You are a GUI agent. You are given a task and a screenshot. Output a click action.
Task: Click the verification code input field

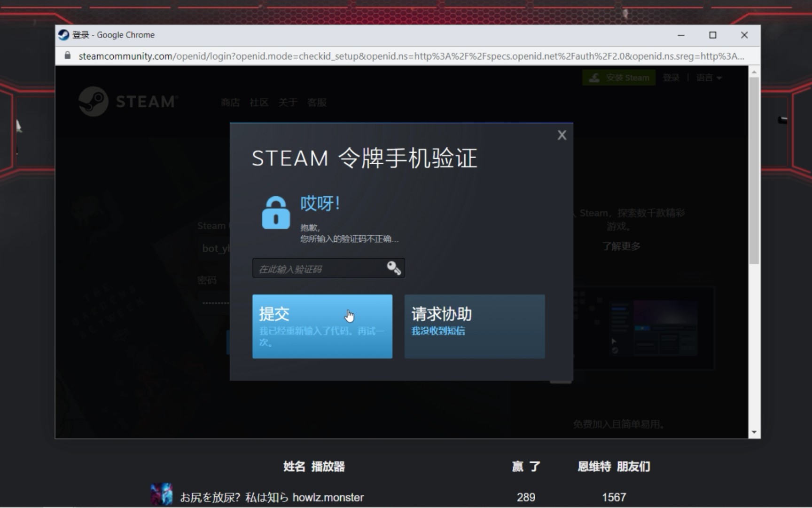[328, 268]
